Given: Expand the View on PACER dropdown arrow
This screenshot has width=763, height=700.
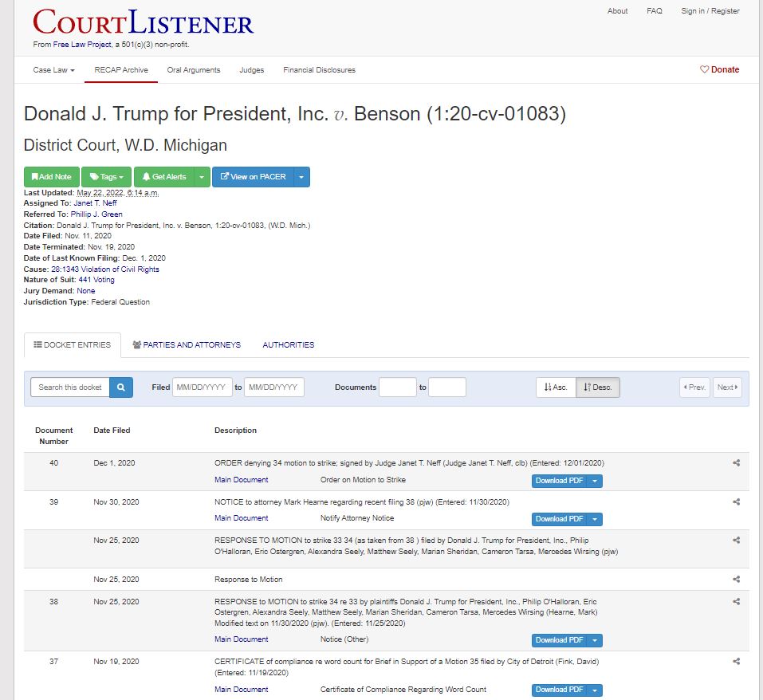Looking at the screenshot, I should (302, 177).
